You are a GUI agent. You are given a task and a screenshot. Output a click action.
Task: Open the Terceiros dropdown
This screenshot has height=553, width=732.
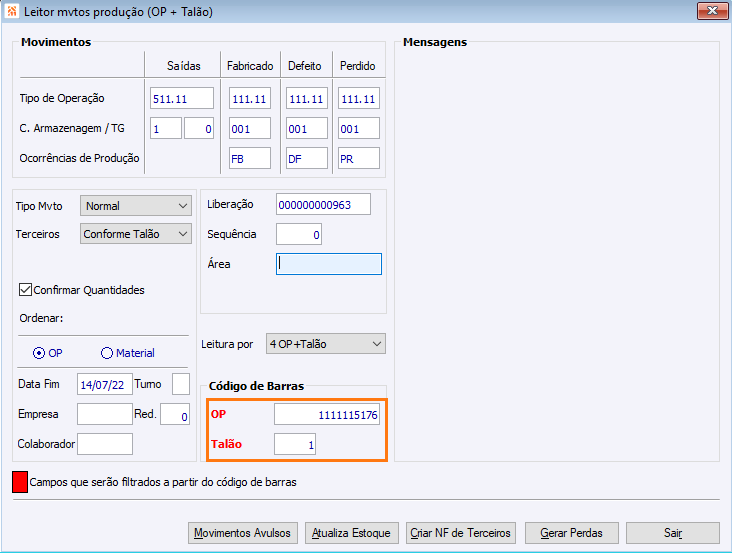[136, 234]
